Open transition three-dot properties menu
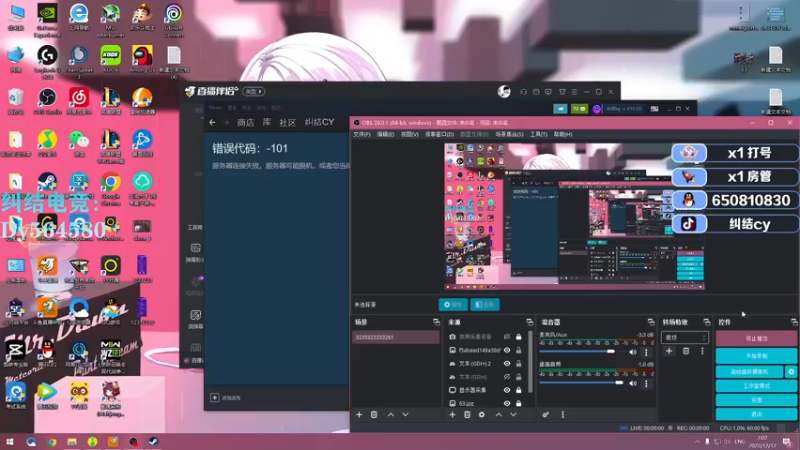 (x=702, y=351)
